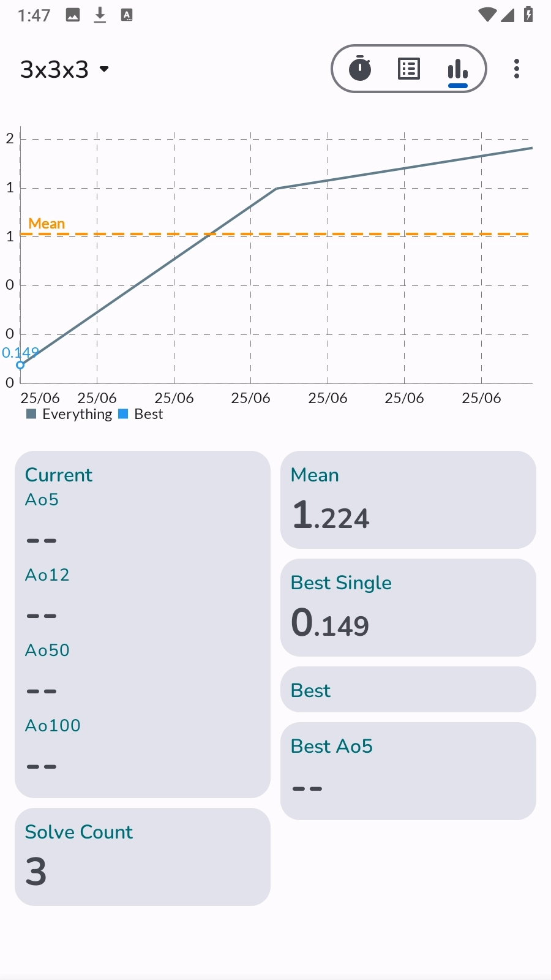Select the Ao12 average entry
The width and height of the screenshot is (551, 980).
(47, 575)
